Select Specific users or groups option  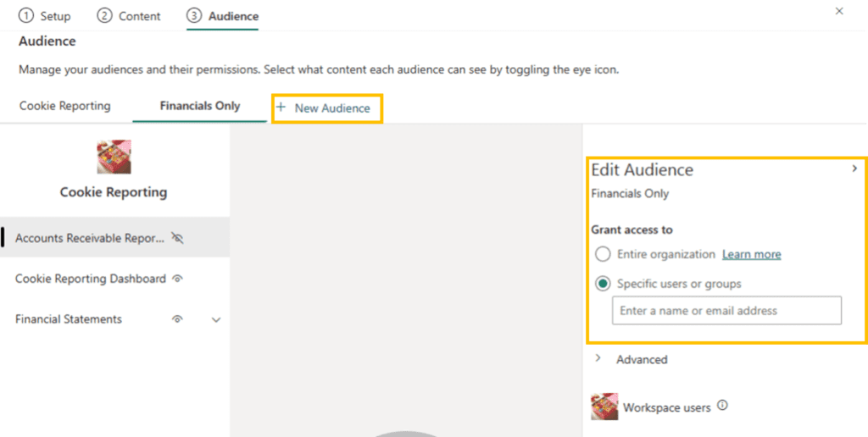(x=603, y=284)
